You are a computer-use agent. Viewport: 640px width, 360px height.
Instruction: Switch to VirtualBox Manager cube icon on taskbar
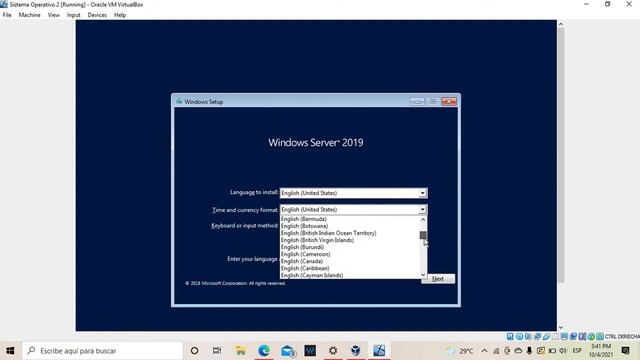click(x=356, y=351)
